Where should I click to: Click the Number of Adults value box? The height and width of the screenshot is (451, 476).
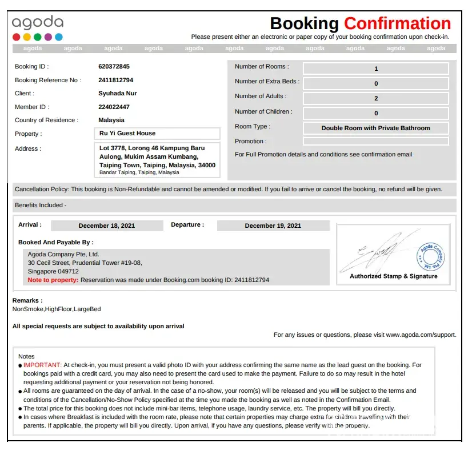pos(375,98)
